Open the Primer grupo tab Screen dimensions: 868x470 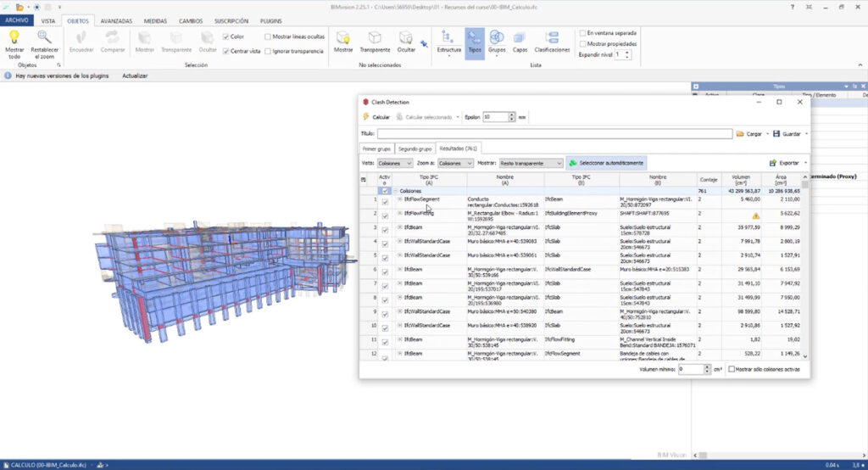click(x=376, y=148)
